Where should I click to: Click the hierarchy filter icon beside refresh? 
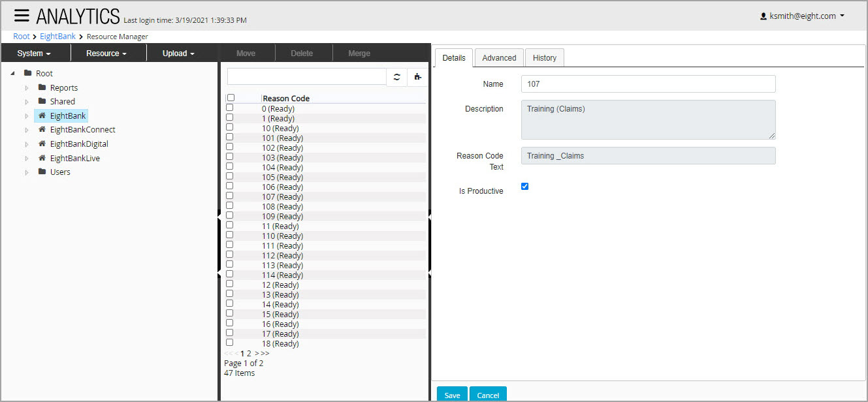pos(418,77)
